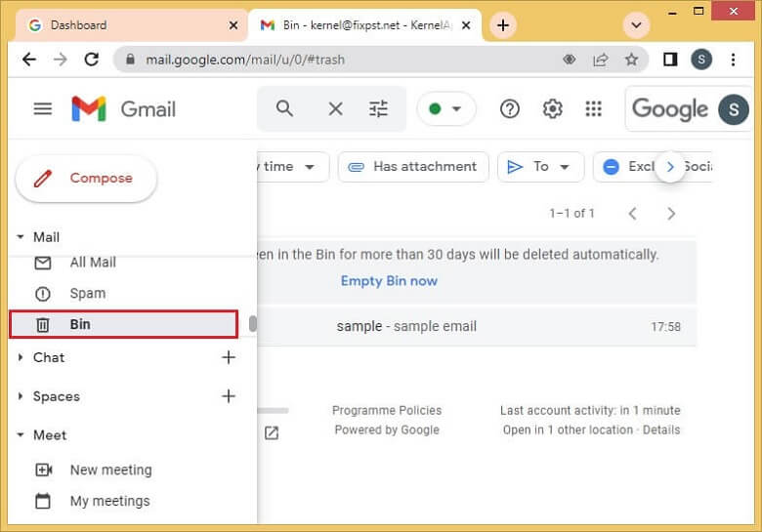
Task: Create a new space with the plus
Action: [229, 396]
